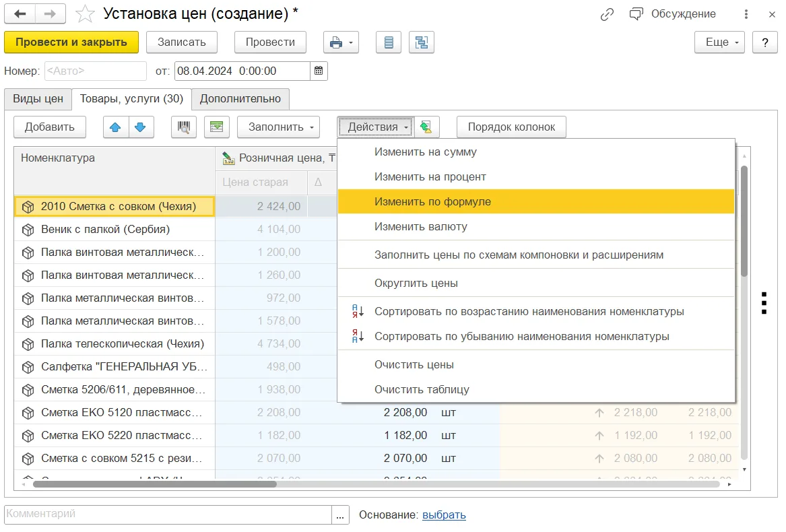This screenshot has width=786, height=532.
Task: Click the Номер field
Action: pyautogui.click(x=95, y=71)
